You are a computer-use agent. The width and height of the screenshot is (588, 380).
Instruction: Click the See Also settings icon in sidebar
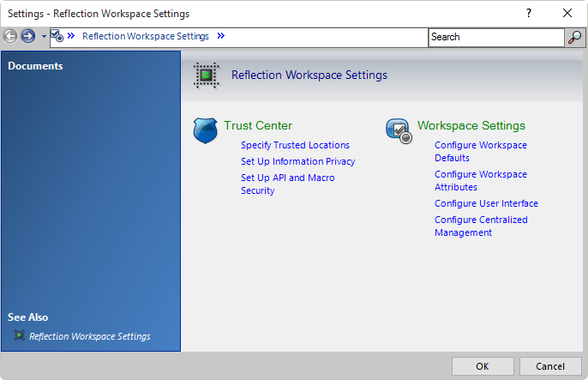(x=19, y=335)
